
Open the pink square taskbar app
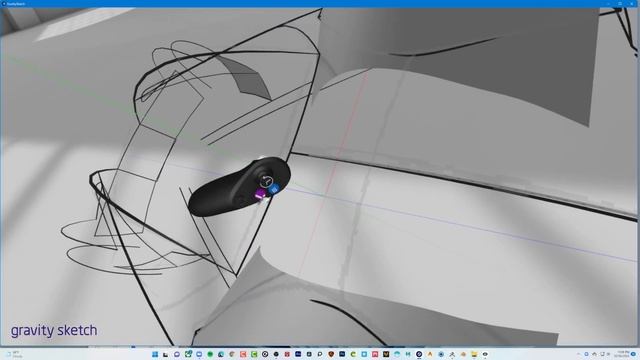pos(375,354)
